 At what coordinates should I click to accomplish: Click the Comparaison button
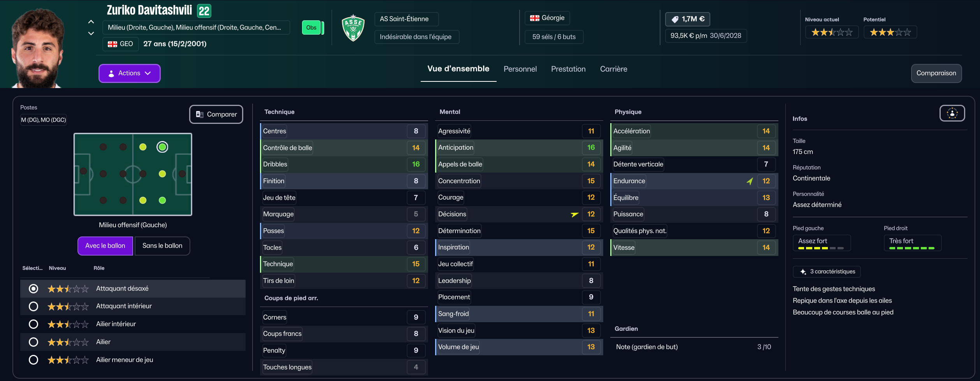(x=936, y=73)
